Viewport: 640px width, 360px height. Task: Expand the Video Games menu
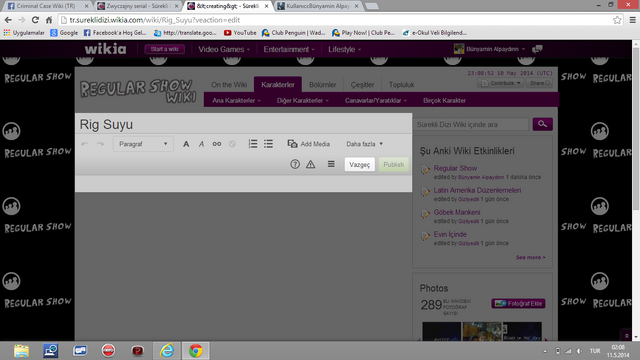pyautogui.click(x=224, y=49)
